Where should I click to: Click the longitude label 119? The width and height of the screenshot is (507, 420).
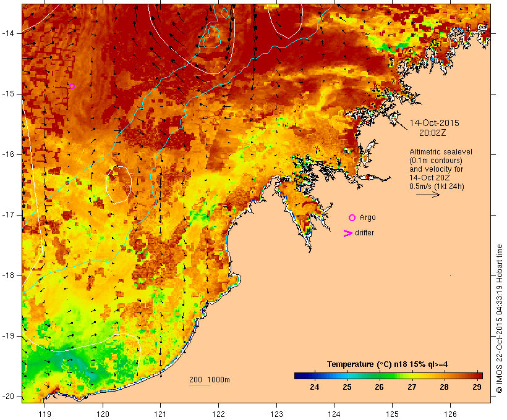(45, 414)
